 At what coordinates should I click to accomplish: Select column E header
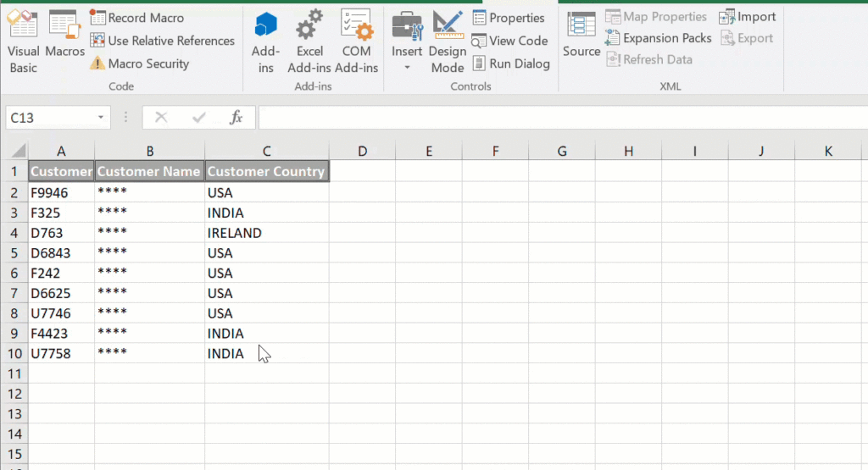tap(429, 151)
